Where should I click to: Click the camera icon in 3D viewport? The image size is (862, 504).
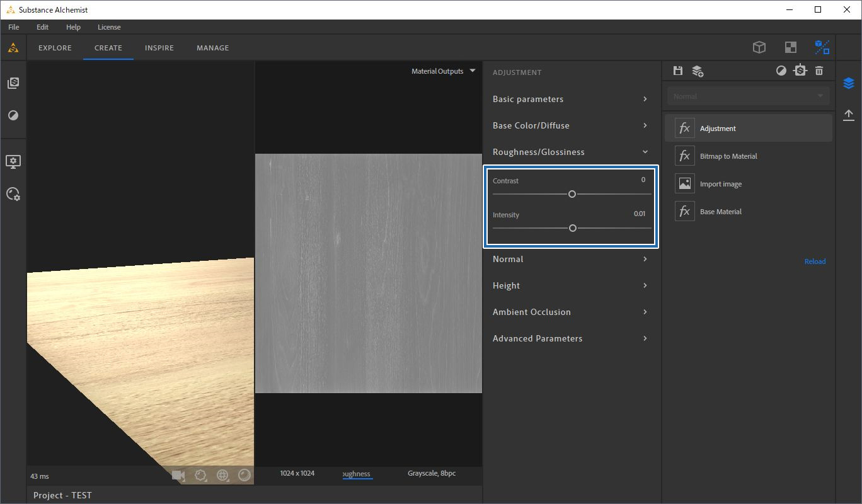pos(178,475)
